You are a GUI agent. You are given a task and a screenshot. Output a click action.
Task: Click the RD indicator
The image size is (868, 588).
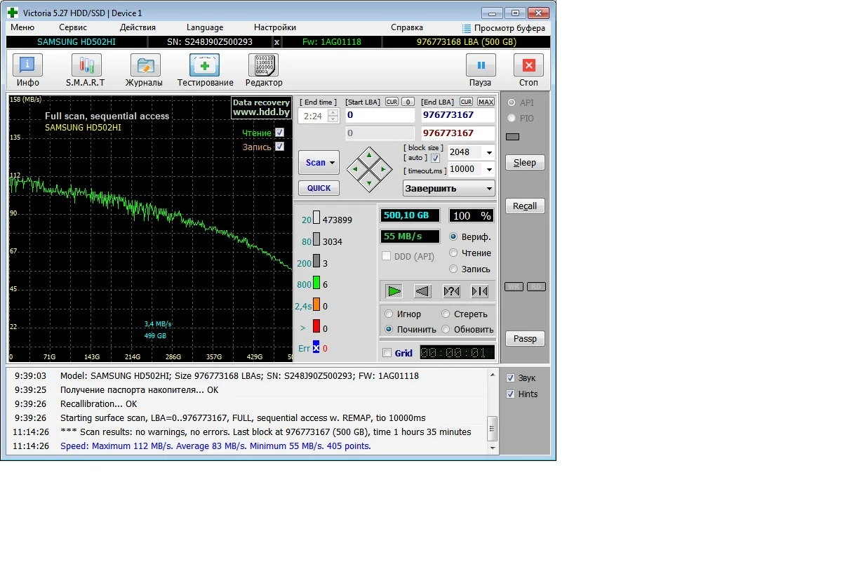(536, 287)
